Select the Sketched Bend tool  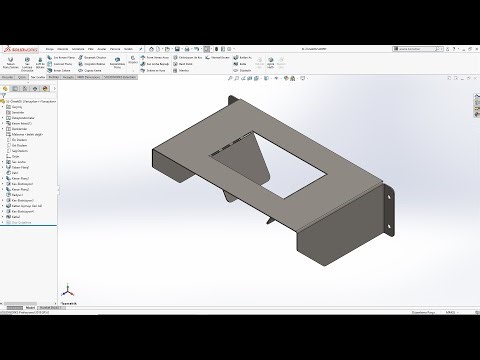tap(92, 64)
